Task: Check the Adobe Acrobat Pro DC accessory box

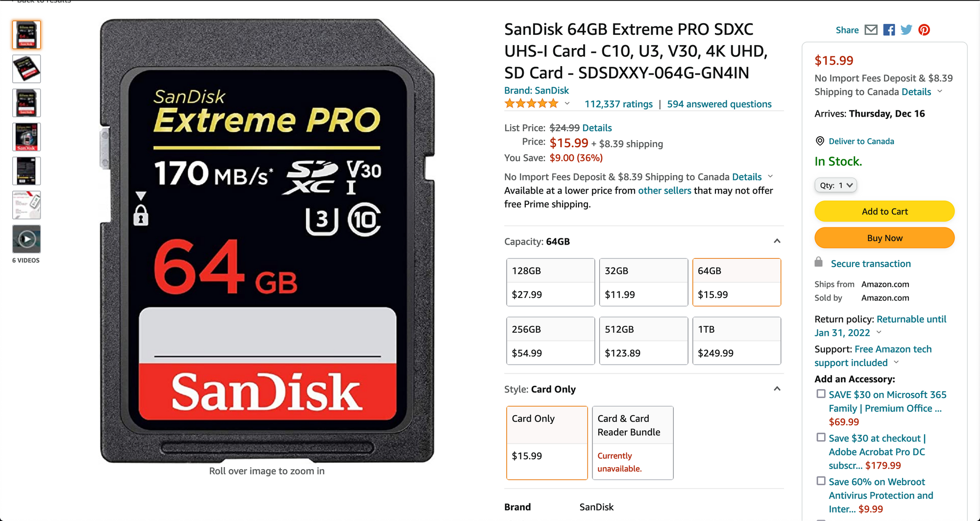Action: 821,437
